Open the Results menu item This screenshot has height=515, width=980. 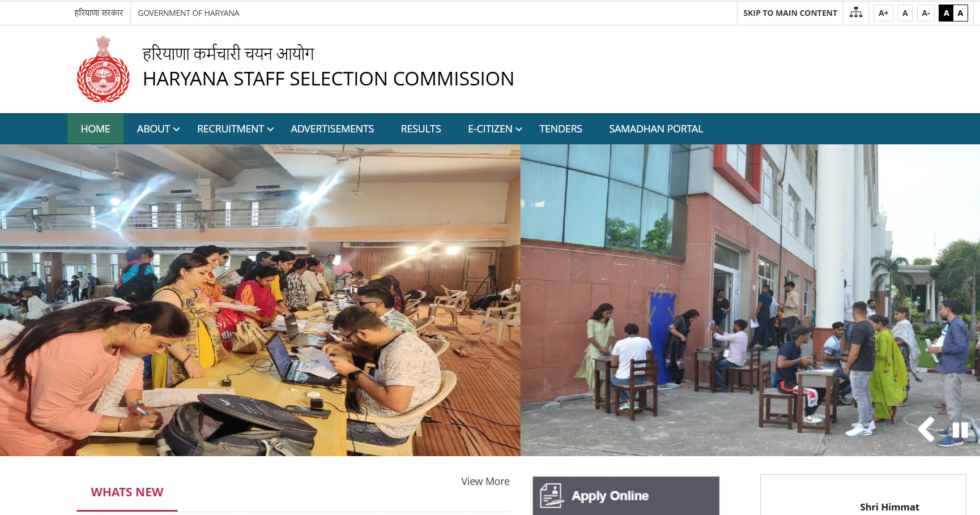point(421,129)
